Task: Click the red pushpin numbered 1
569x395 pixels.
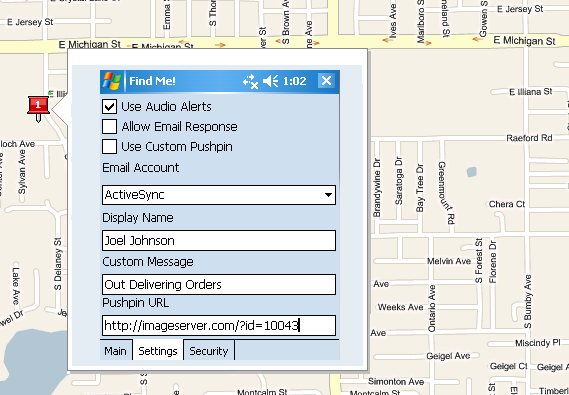Action: [x=38, y=109]
